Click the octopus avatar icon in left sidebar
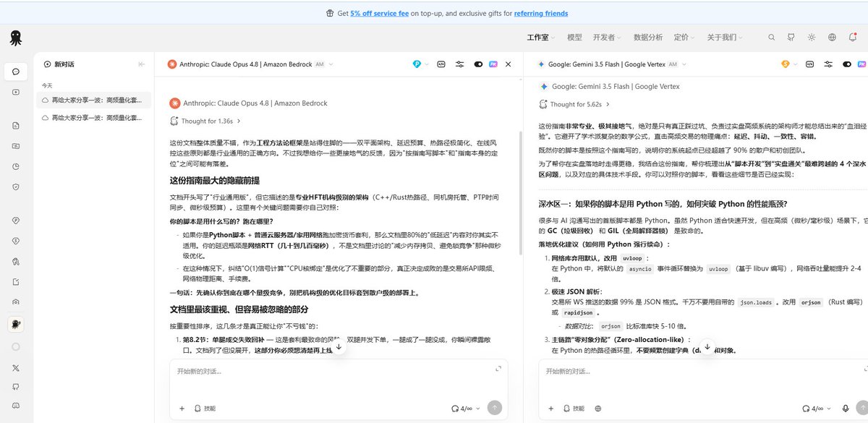The width and height of the screenshot is (868, 423). click(16, 325)
